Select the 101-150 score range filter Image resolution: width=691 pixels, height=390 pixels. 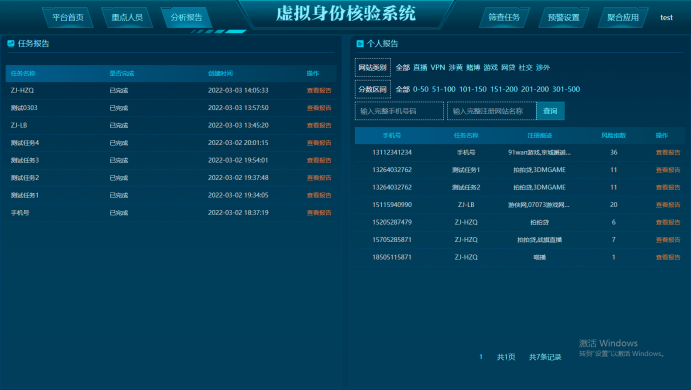pos(473,89)
